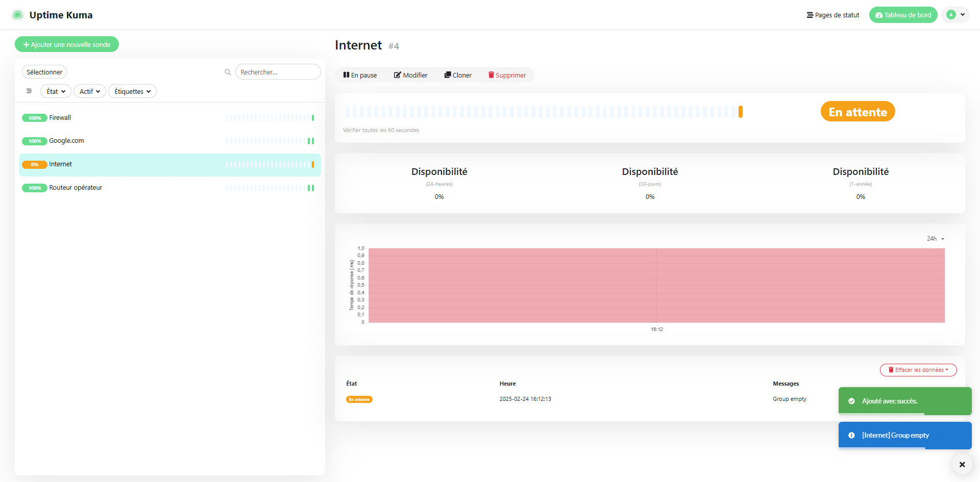The width and height of the screenshot is (980, 482).
Task: Go to Tableau de bord
Action: [x=903, y=15]
